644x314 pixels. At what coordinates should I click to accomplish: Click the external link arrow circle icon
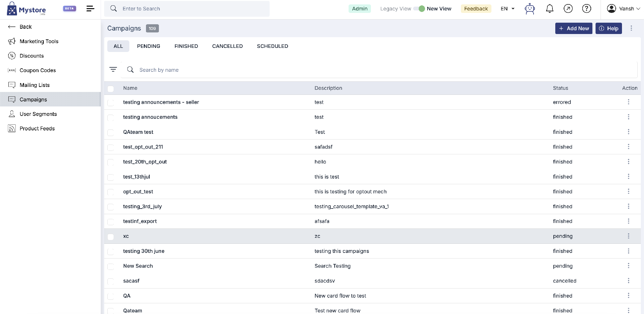point(568,9)
